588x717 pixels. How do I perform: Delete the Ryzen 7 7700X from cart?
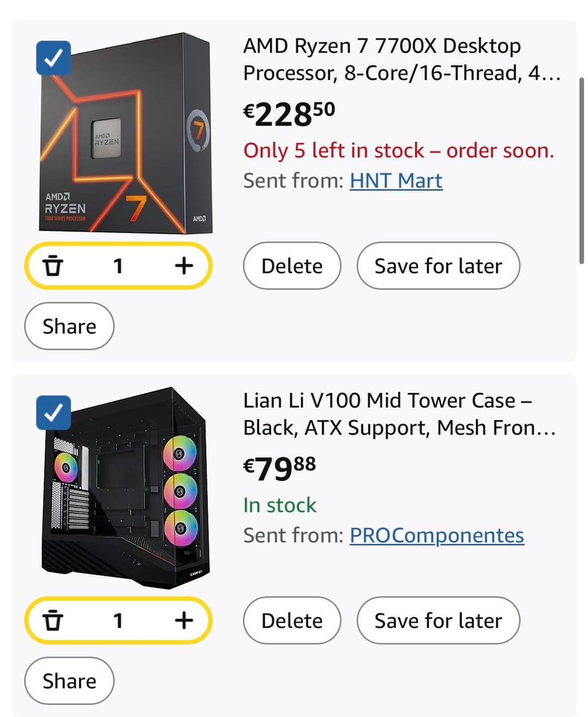pyautogui.click(x=292, y=266)
